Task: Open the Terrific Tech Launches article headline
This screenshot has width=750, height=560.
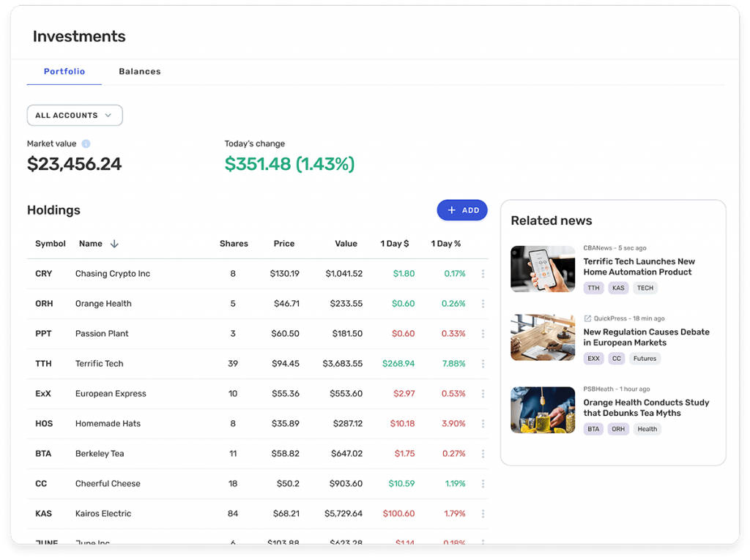Action: tap(639, 266)
